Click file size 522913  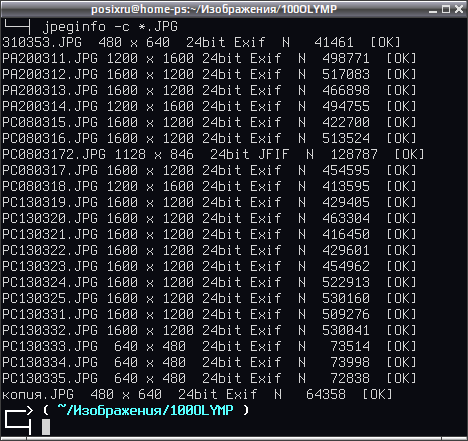346,282
